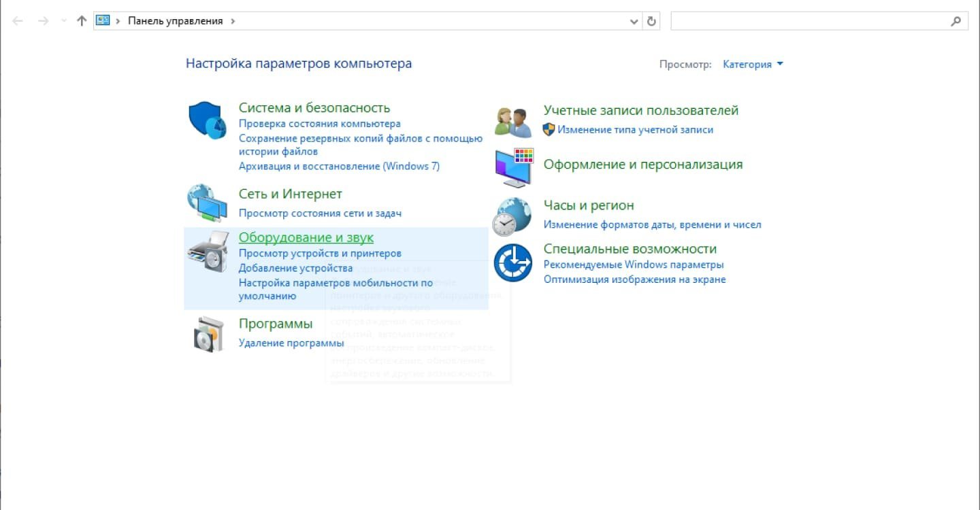Open the User Accounts people icon

(512, 123)
